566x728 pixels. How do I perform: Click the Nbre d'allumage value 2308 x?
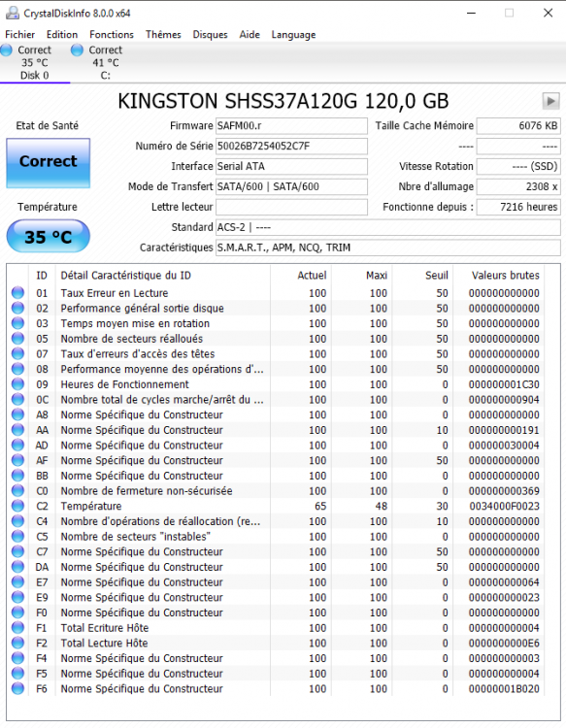(518, 186)
